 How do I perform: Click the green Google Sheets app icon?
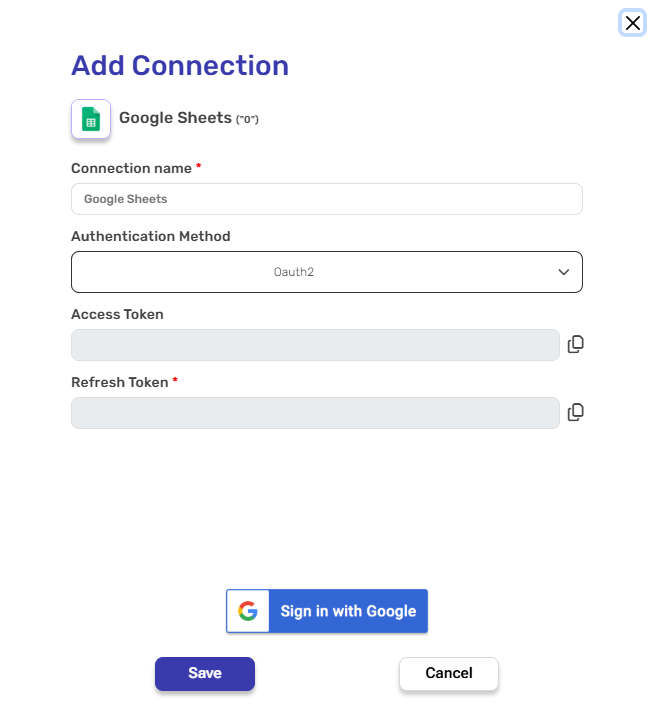tap(91, 119)
